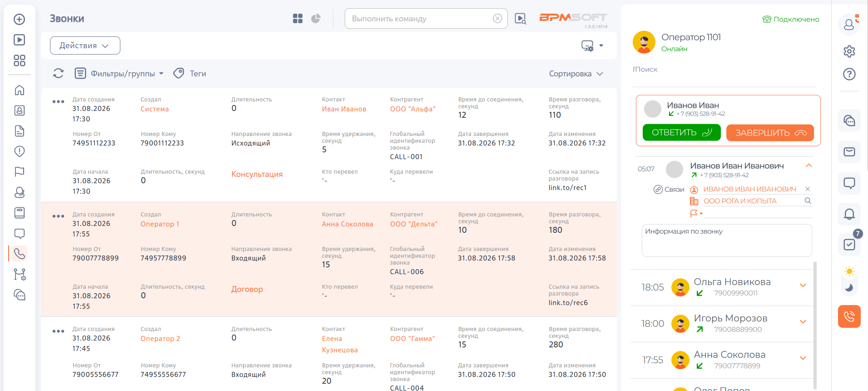Screen dimensions: 868x391
Task: Click the run-process icon beside command field
Action: coord(521,19)
